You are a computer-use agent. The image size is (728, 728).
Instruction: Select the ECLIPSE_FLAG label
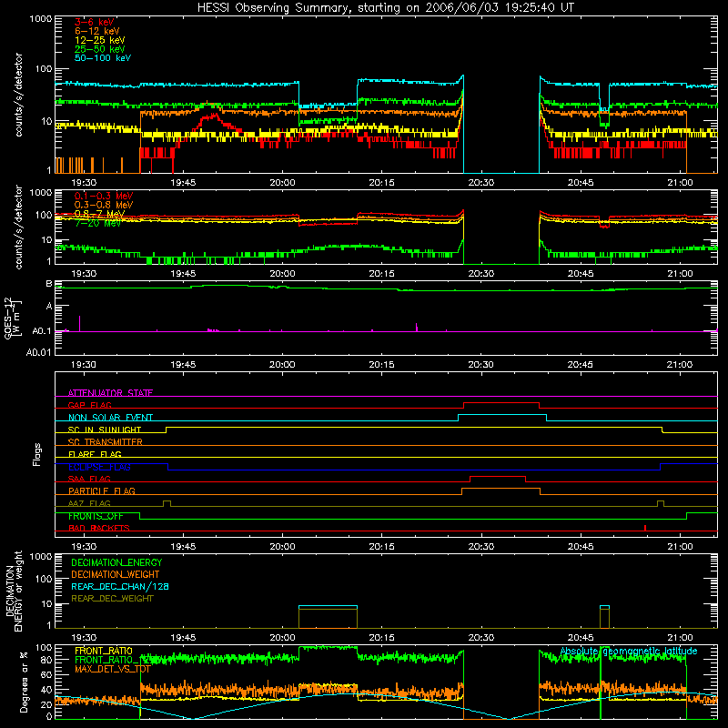[x=99, y=467]
